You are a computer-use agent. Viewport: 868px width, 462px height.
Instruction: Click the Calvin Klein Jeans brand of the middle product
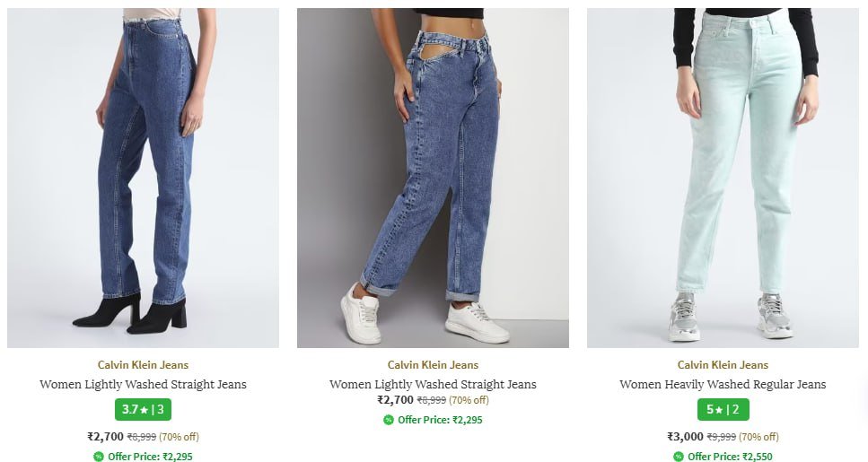(x=433, y=365)
